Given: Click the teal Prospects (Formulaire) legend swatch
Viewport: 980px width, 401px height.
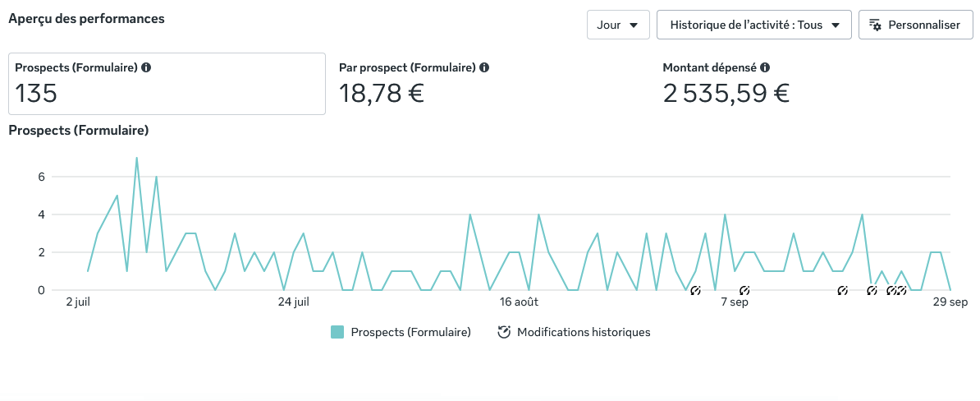Looking at the screenshot, I should (337, 332).
